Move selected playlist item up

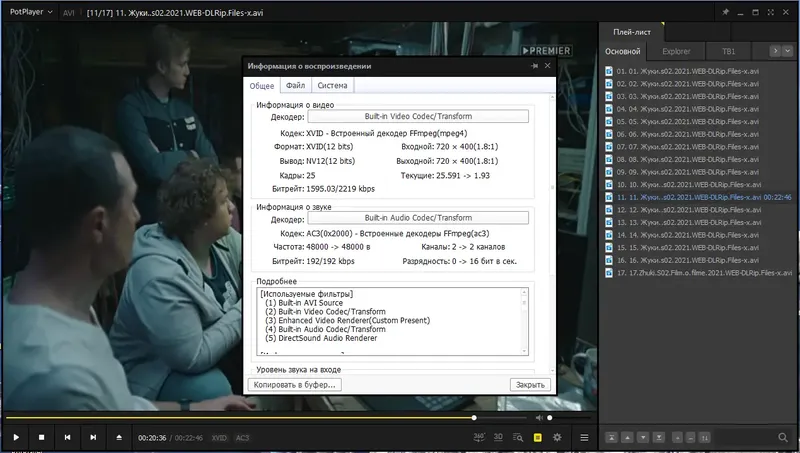tap(628, 437)
